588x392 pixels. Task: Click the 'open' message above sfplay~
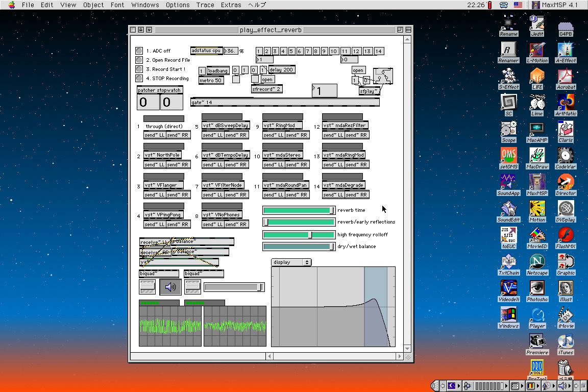click(x=358, y=70)
